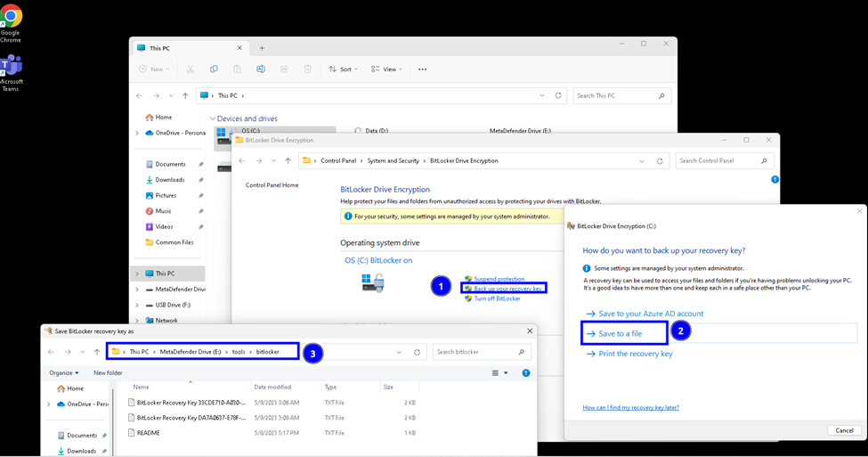Change view layout icon in Save dialog
Screen dimensions: 868x457
[x=496, y=372]
